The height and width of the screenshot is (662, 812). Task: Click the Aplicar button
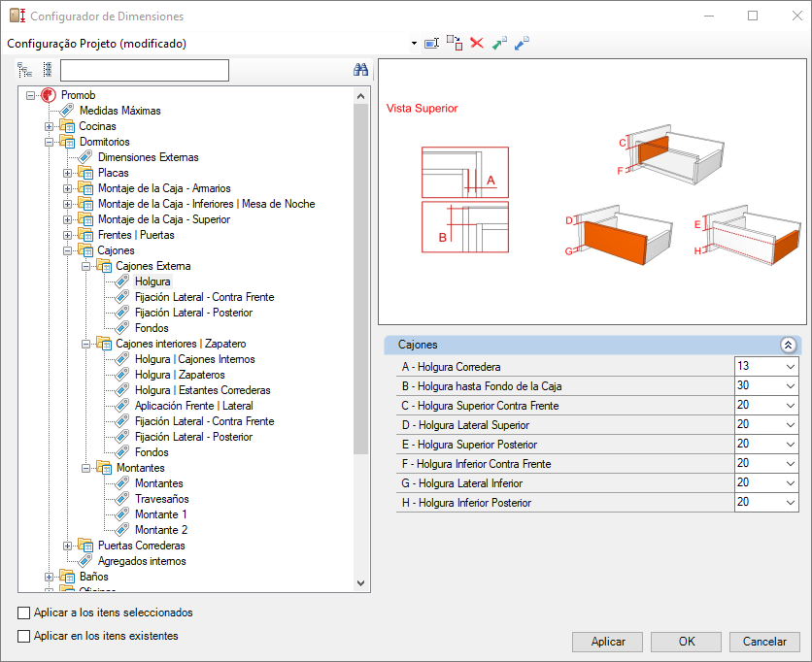pos(607,642)
